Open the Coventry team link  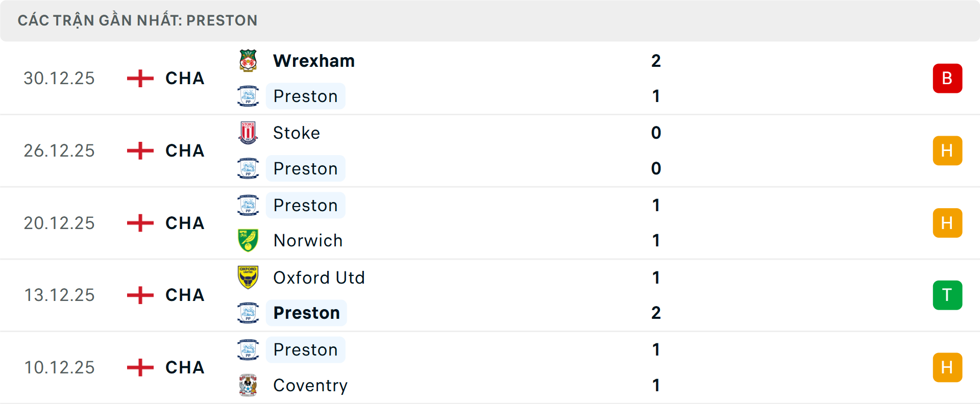tap(310, 385)
